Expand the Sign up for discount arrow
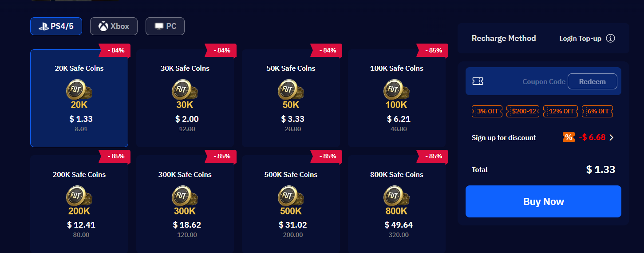The image size is (644, 253). 612,137
